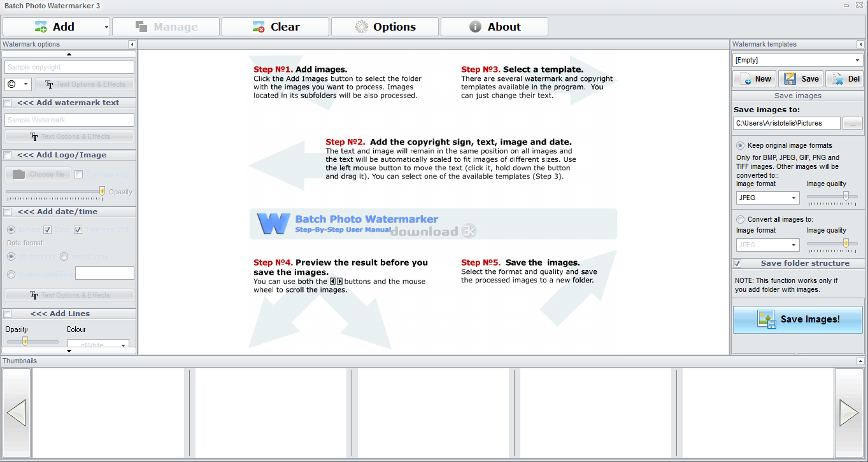The height and width of the screenshot is (462, 868).
Task: Click the Choose file folder button
Action: (x=38, y=174)
